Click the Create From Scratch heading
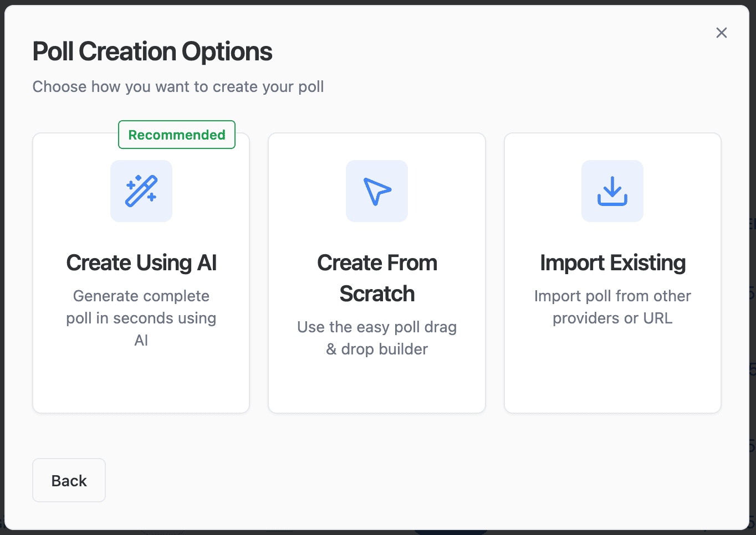Viewport: 756px width, 535px height. click(x=377, y=278)
